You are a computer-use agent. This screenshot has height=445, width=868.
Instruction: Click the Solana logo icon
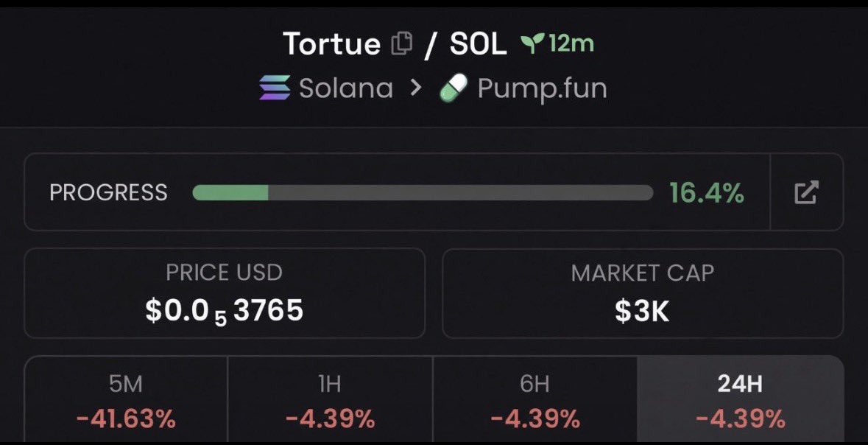click(x=275, y=88)
